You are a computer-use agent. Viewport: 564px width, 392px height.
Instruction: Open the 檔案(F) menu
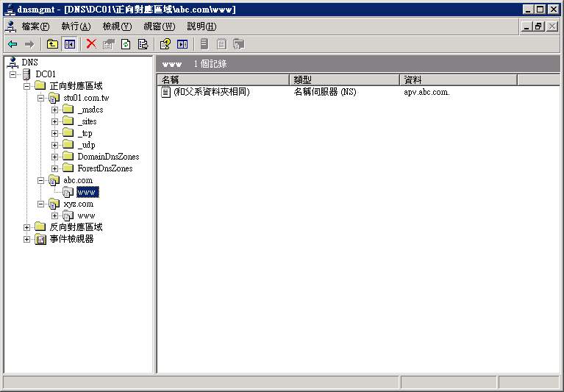[x=35, y=26]
